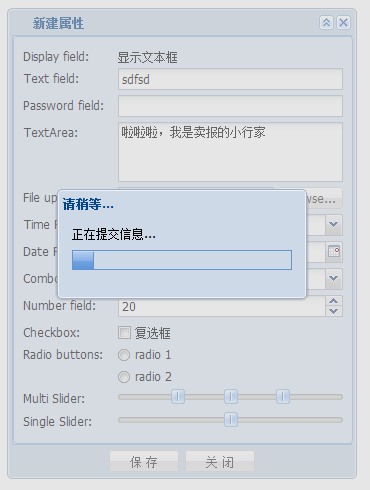Screen dimensions: 370x490
Task: Click the first Multi Slider thumb
Action: point(178,397)
